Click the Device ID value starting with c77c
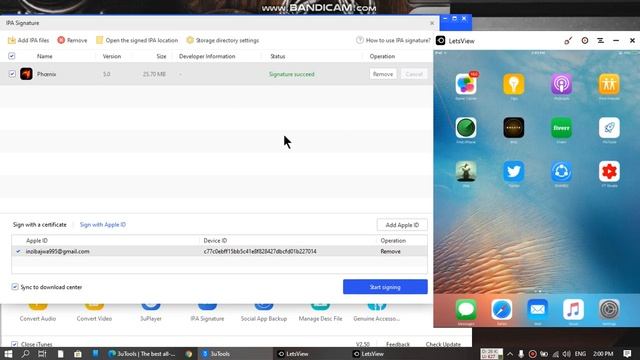The width and height of the screenshot is (640, 360). point(260,251)
